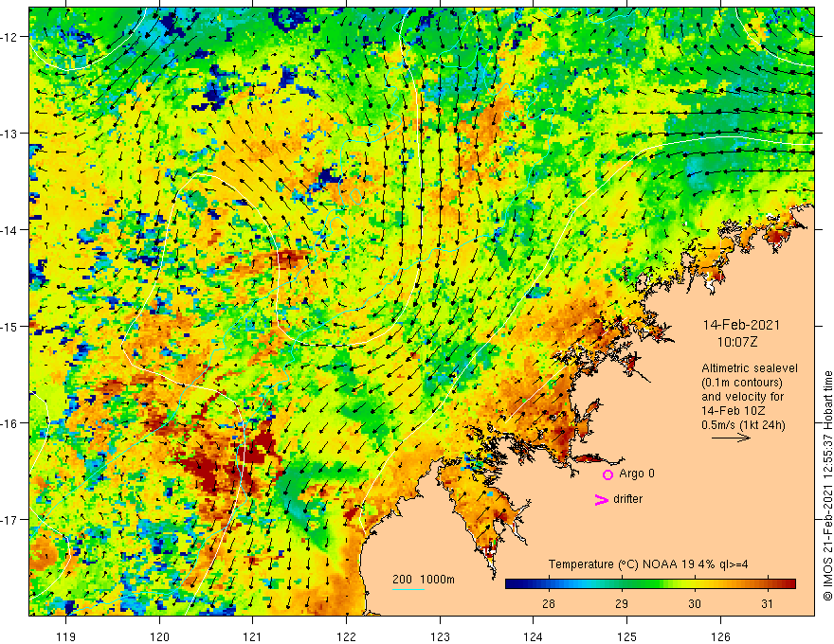
Task: Click the 'Argo 0' legend label
Action: pyautogui.click(x=636, y=474)
